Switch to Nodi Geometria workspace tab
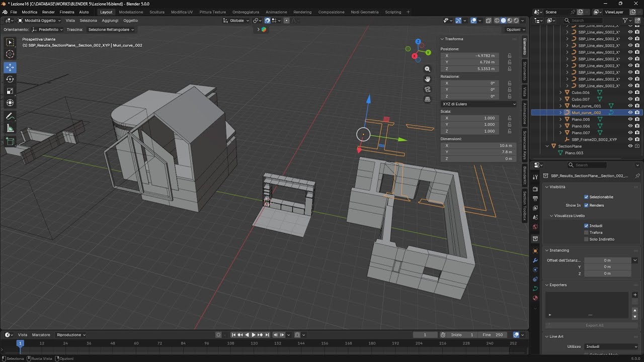This screenshot has width=644, height=362. pos(365,12)
